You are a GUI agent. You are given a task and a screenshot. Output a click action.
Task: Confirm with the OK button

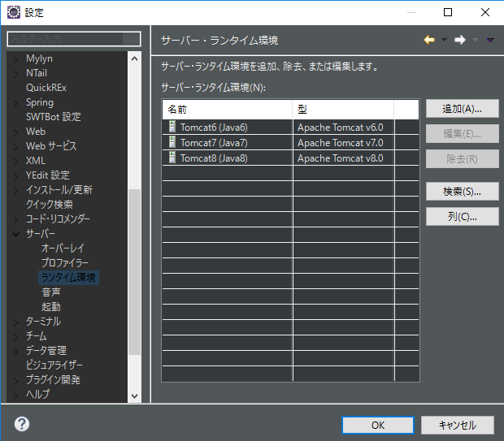tap(378, 425)
